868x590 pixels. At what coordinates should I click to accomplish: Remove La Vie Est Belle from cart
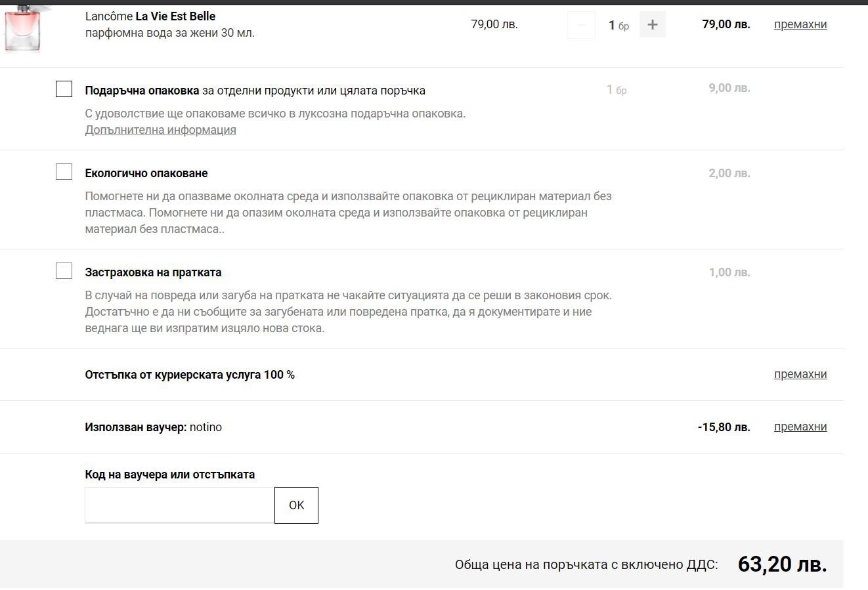click(800, 25)
